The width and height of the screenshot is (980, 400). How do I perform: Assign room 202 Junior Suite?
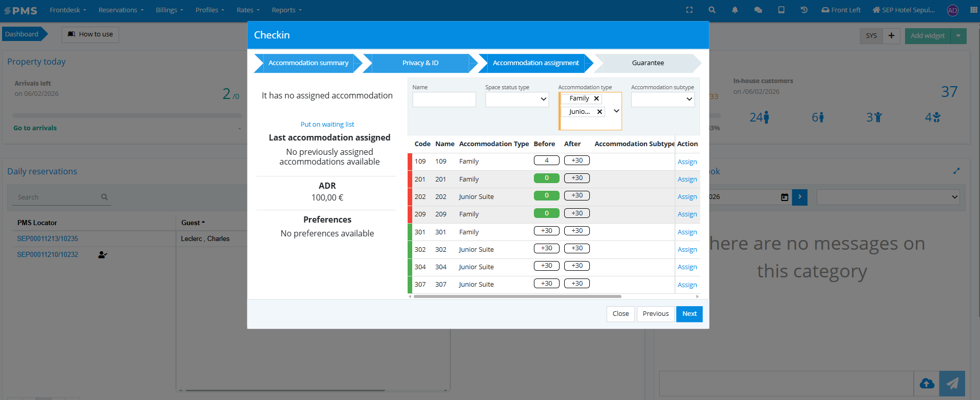click(x=687, y=197)
